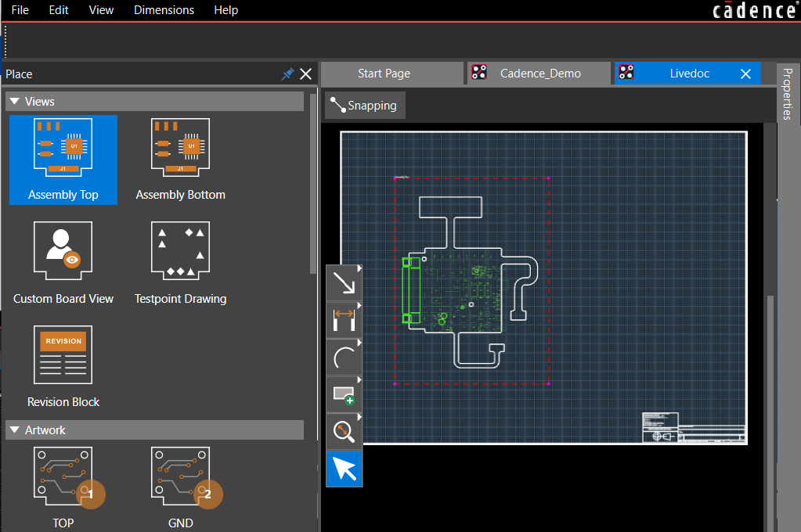Select the Assembly Top view thumbnail

point(63,160)
